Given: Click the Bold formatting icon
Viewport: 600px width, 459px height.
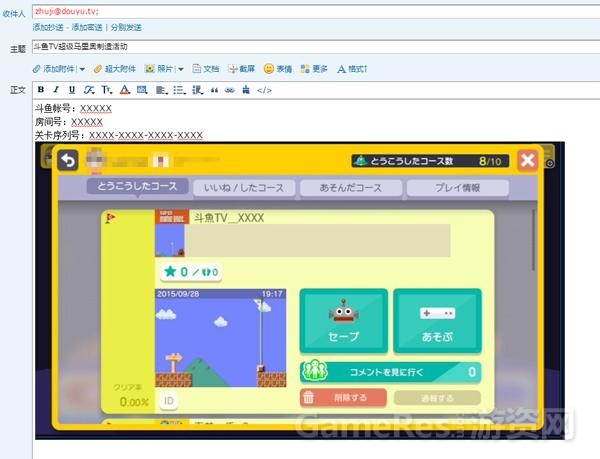Looking at the screenshot, I should click(x=41, y=90).
